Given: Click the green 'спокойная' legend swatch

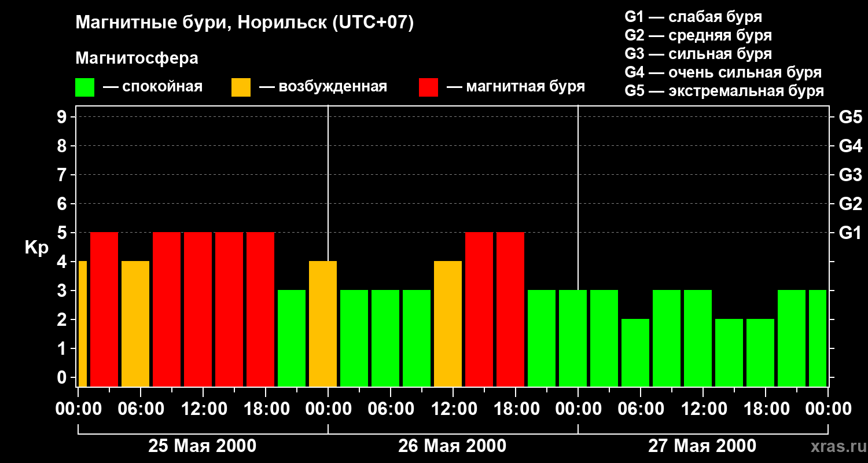Looking at the screenshot, I should pyautogui.click(x=85, y=87).
